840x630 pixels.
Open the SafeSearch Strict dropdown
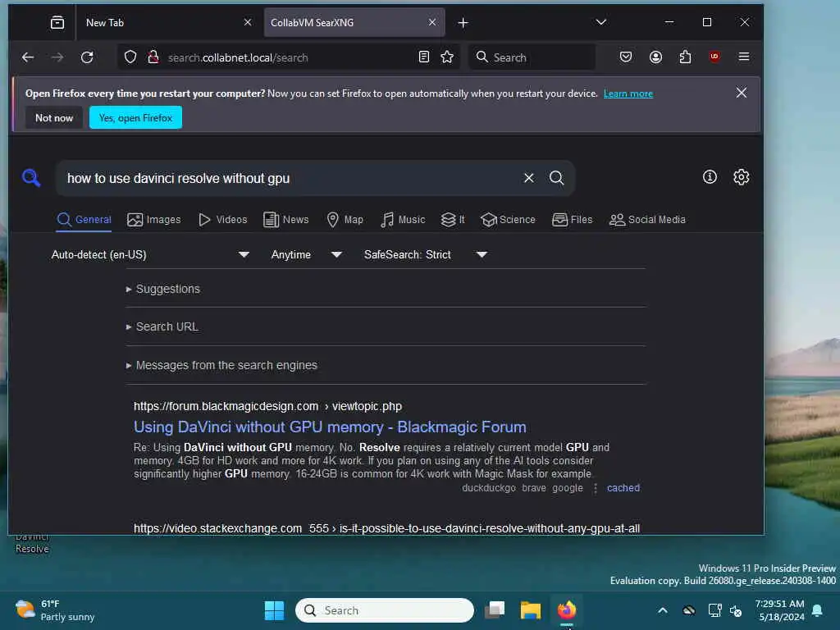(426, 254)
